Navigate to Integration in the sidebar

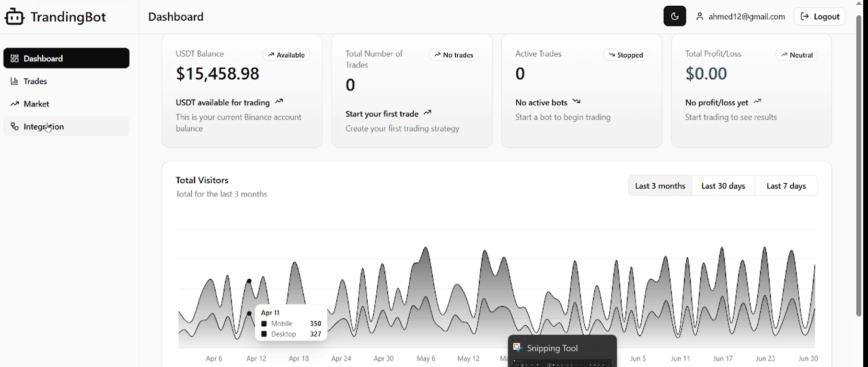click(x=66, y=126)
